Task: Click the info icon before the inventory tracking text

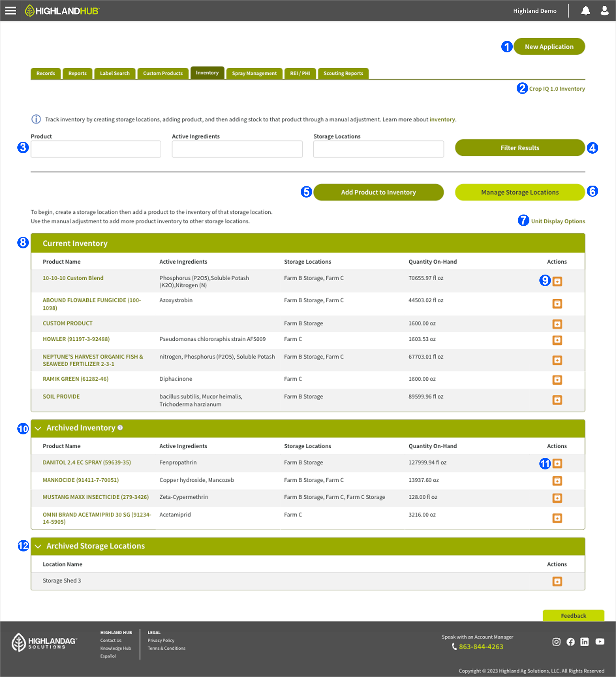Action: [x=35, y=119]
